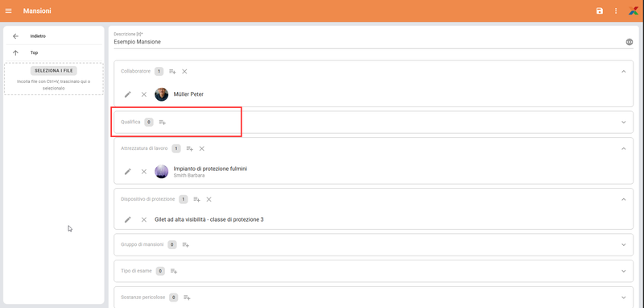644x308 pixels.
Task: Click the Incolla file con Ctrl+V hint
Action: tap(54, 85)
